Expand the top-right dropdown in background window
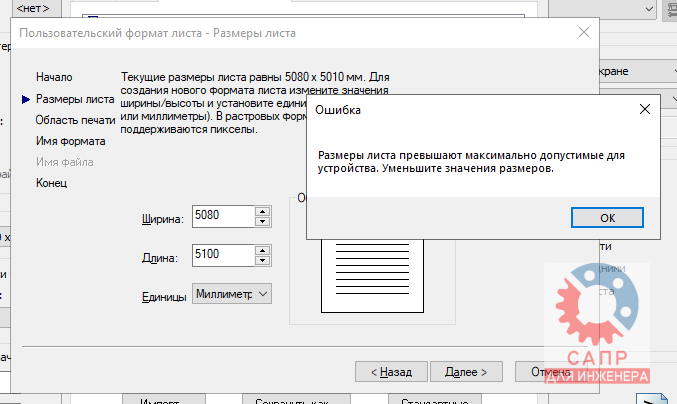 [x=602, y=9]
